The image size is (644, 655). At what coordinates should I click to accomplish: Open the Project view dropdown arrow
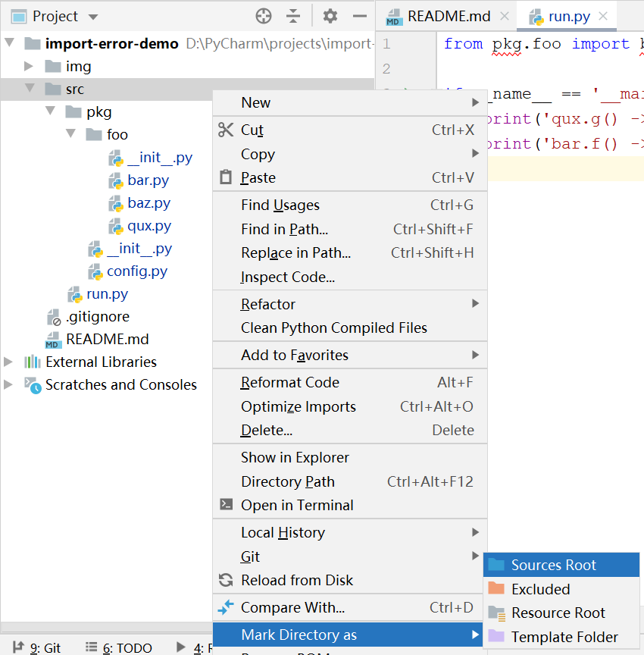click(x=93, y=17)
